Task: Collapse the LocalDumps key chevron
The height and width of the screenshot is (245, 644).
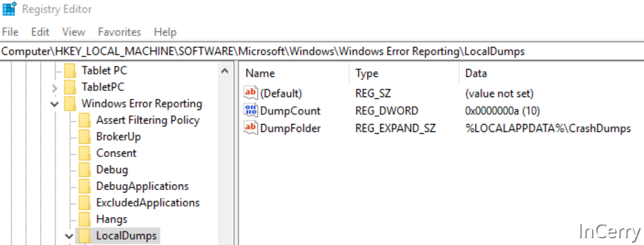Action: coord(70,235)
